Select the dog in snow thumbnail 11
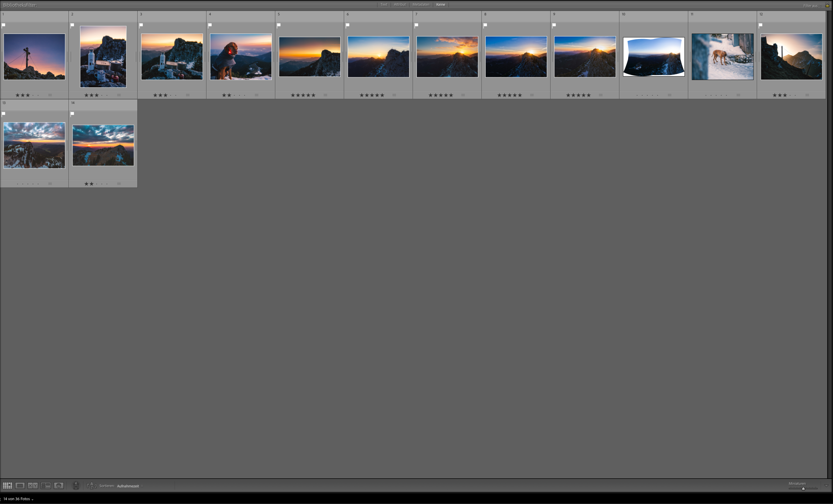 click(722, 57)
